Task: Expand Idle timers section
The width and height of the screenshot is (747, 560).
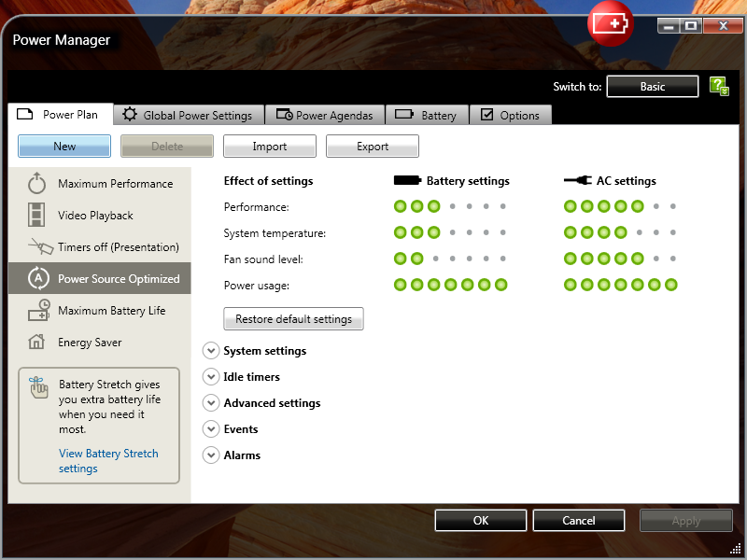Action: pyautogui.click(x=210, y=377)
